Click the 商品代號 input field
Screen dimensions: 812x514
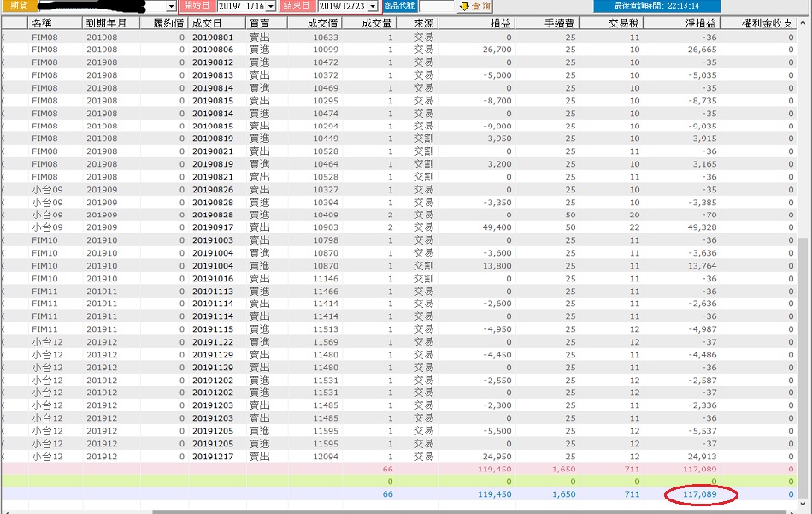tap(437, 6)
